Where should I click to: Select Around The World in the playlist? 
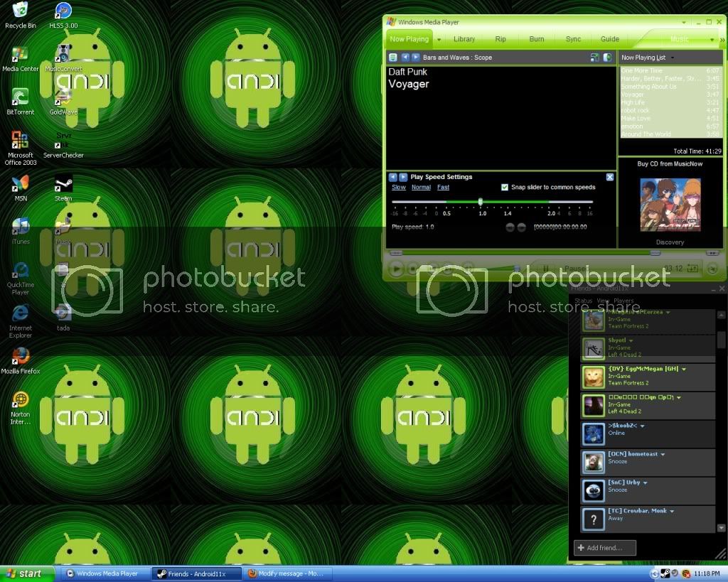click(646, 134)
